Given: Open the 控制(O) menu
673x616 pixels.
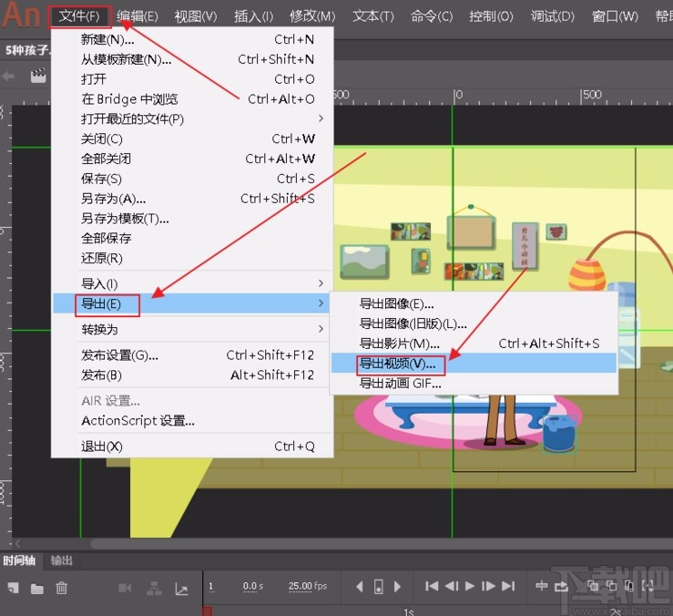Looking at the screenshot, I should click(491, 16).
